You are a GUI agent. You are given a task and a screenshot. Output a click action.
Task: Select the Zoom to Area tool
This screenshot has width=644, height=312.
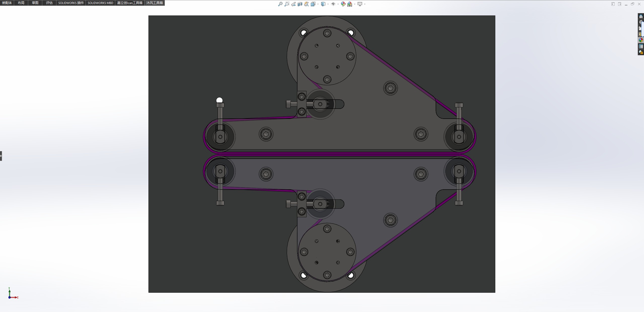(x=287, y=4)
